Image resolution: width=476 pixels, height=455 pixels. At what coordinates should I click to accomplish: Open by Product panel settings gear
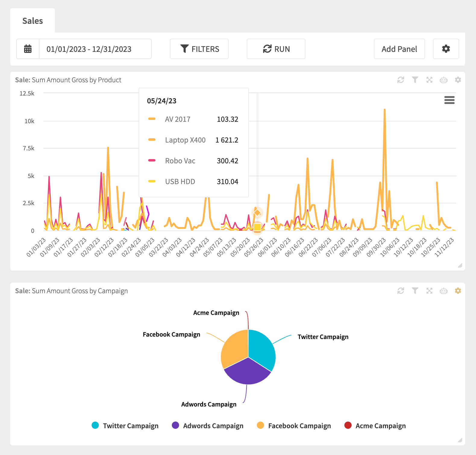pos(458,80)
